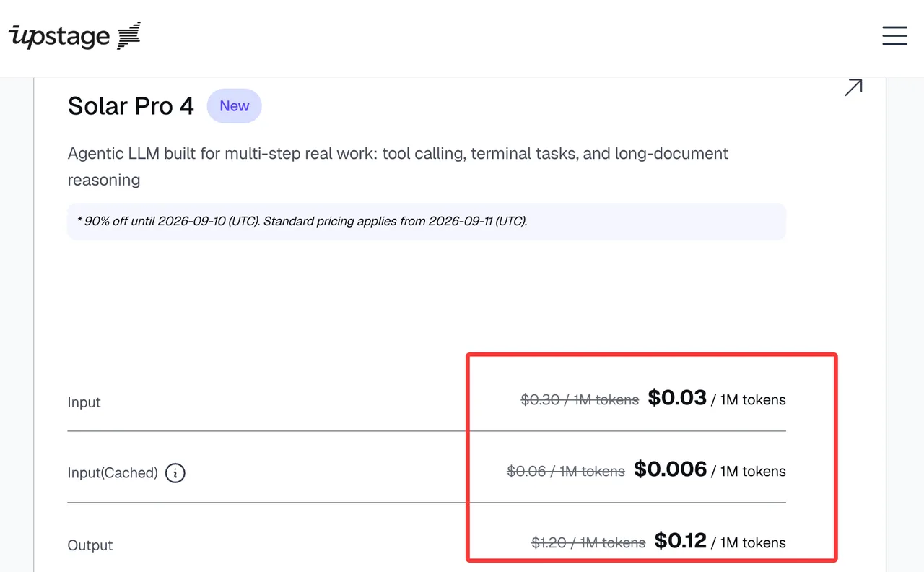The height and width of the screenshot is (572, 924).
Task: Click the 90% off promotion notice
Action: pos(427,221)
